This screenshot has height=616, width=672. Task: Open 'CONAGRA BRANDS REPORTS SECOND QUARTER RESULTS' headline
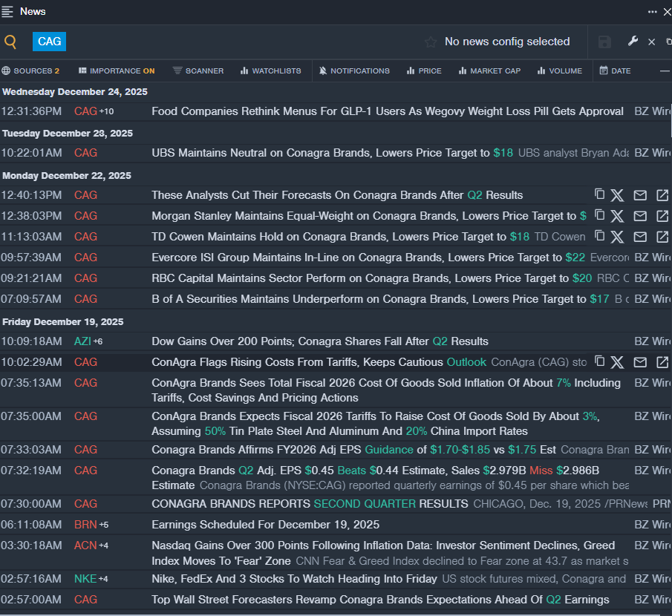(310, 504)
